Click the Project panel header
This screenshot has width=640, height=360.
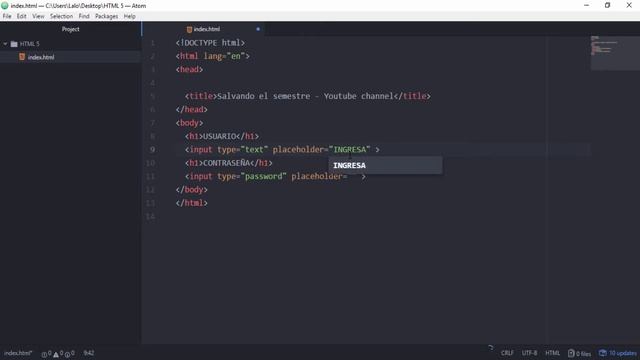(x=71, y=29)
